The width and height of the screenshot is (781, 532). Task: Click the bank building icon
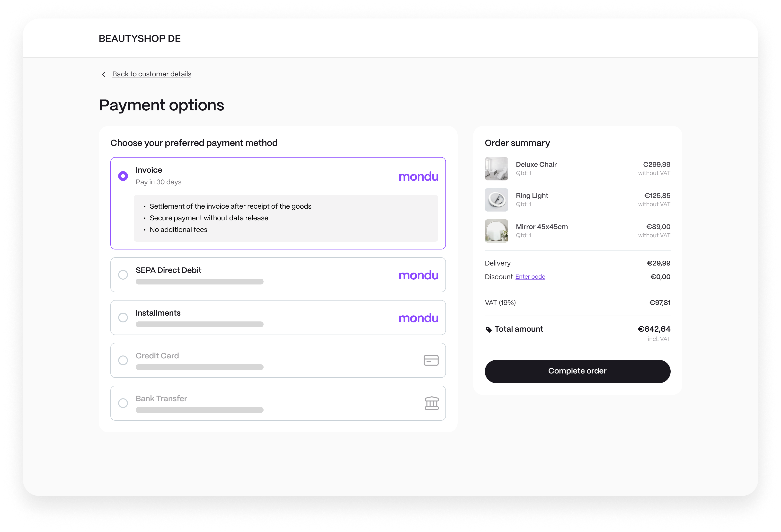coord(432,403)
